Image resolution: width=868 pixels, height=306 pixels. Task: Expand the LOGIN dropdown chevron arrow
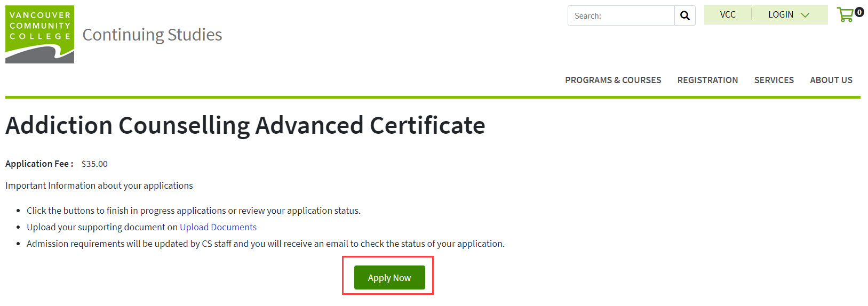pos(805,15)
